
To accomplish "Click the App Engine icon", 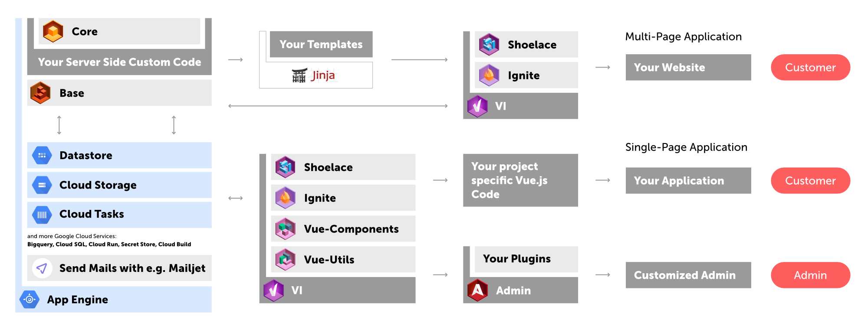I will [x=30, y=299].
